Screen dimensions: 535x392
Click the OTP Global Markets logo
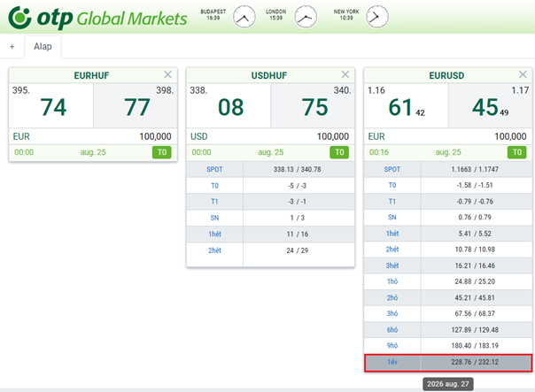coord(97,18)
